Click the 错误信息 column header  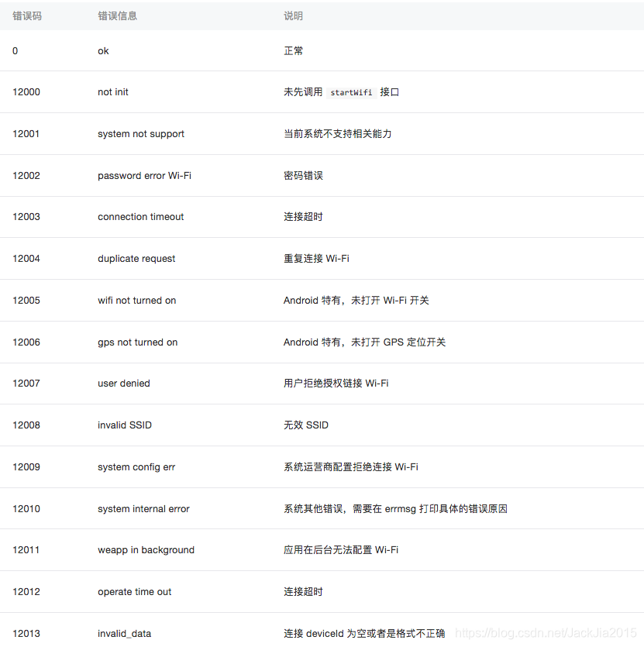pyautogui.click(x=117, y=16)
